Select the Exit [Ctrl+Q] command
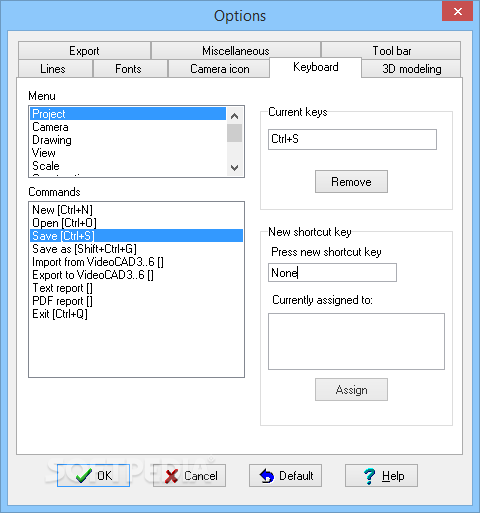Screen dimensions: 480x513 (136, 314)
